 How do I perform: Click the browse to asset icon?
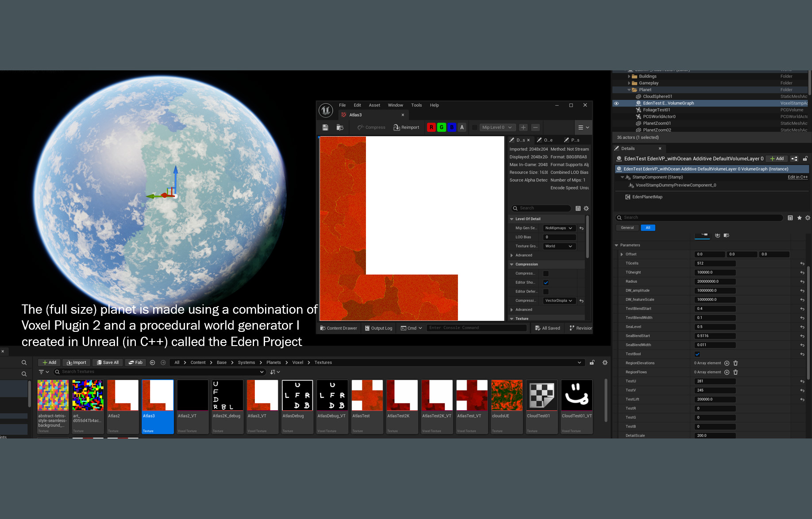(340, 127)
